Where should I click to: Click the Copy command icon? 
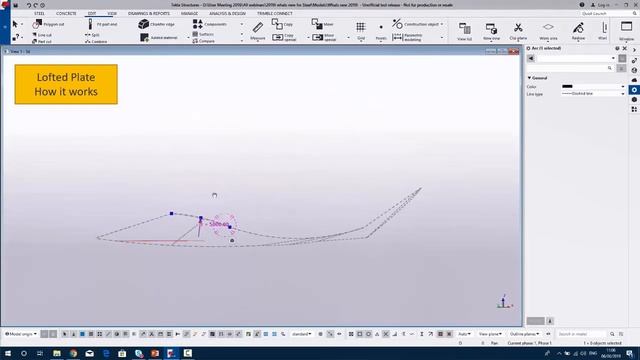(277, 24)
